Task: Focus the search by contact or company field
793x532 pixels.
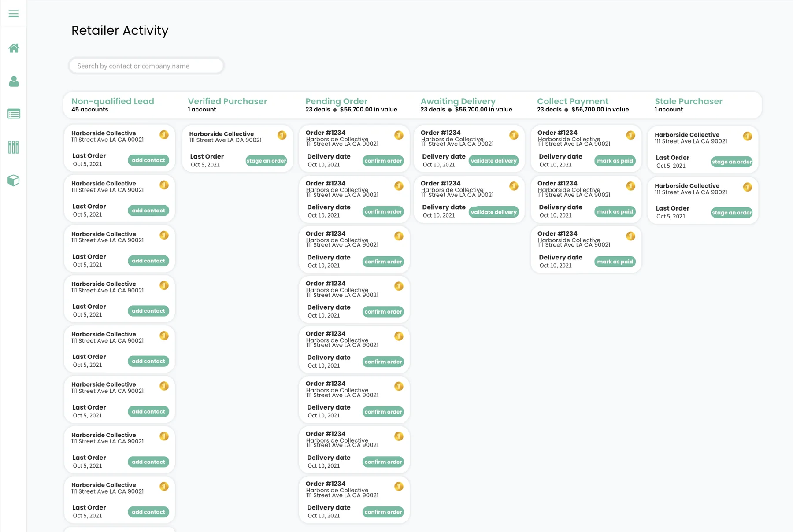Action: point(146,66)
